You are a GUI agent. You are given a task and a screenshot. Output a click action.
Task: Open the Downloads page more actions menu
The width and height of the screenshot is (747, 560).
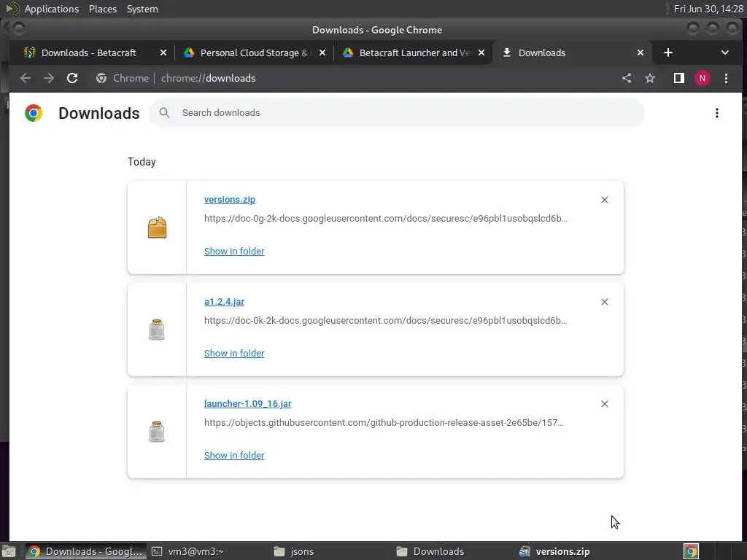[x=716, y=113]
